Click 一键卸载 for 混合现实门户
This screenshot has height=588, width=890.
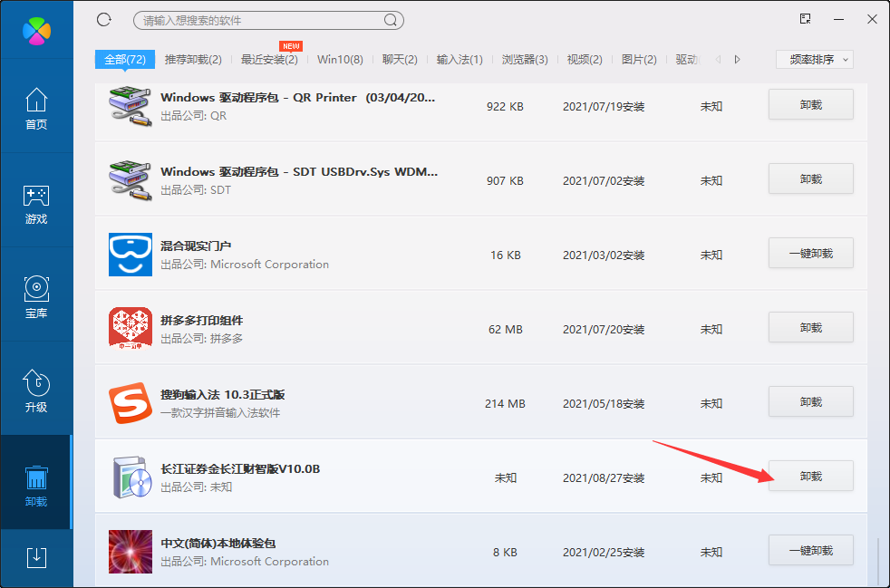pos(811,253)
